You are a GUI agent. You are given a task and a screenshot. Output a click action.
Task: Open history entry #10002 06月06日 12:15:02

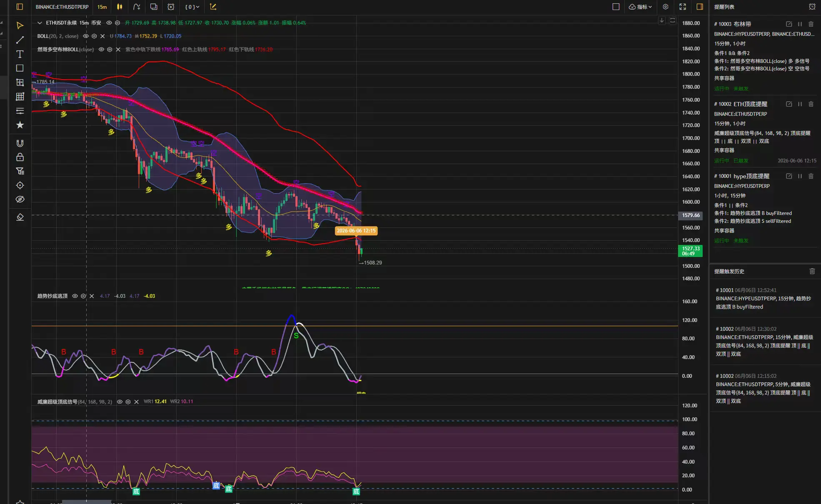(x=765, y=389)
